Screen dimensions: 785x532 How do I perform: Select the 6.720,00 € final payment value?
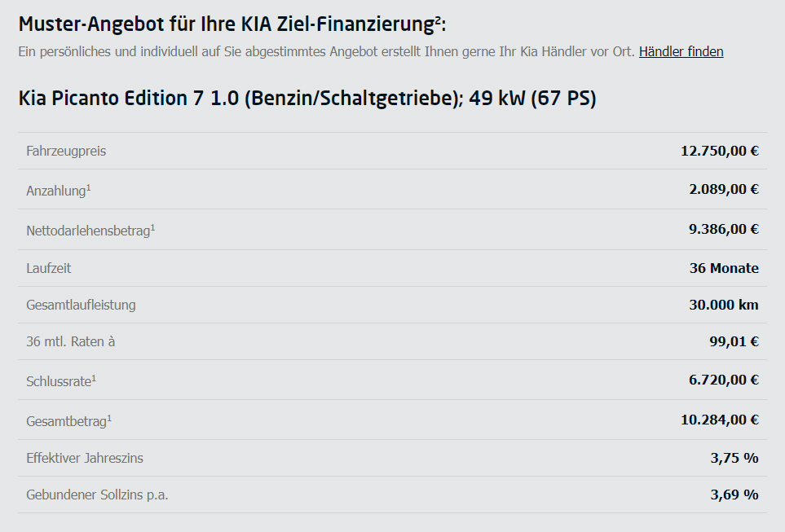click(723, 380)
